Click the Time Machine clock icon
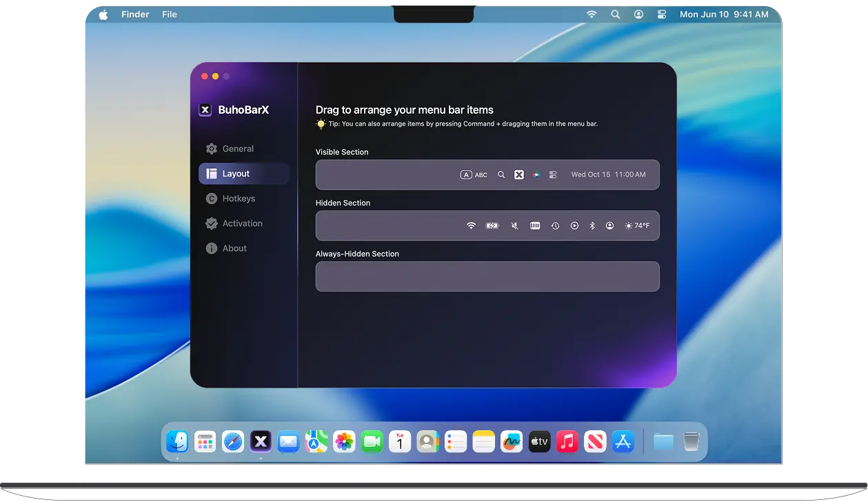Screen dimensions: 868x502 pos(555,225)
